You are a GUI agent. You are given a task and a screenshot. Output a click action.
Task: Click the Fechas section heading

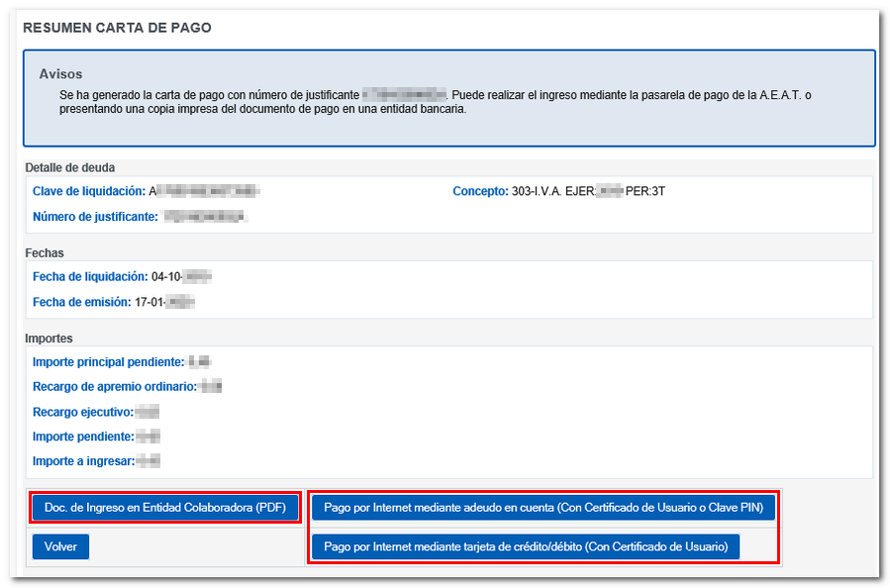coord(45,253)
